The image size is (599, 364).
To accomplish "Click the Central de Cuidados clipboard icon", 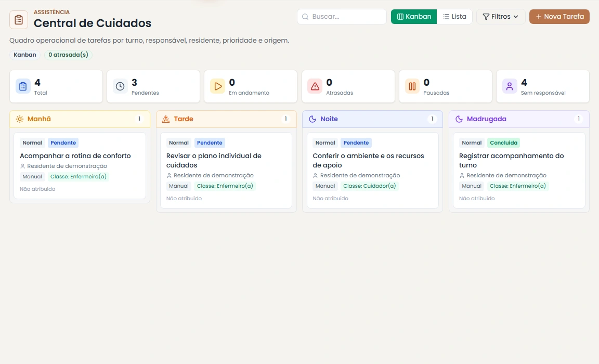I will click(19, 20).
